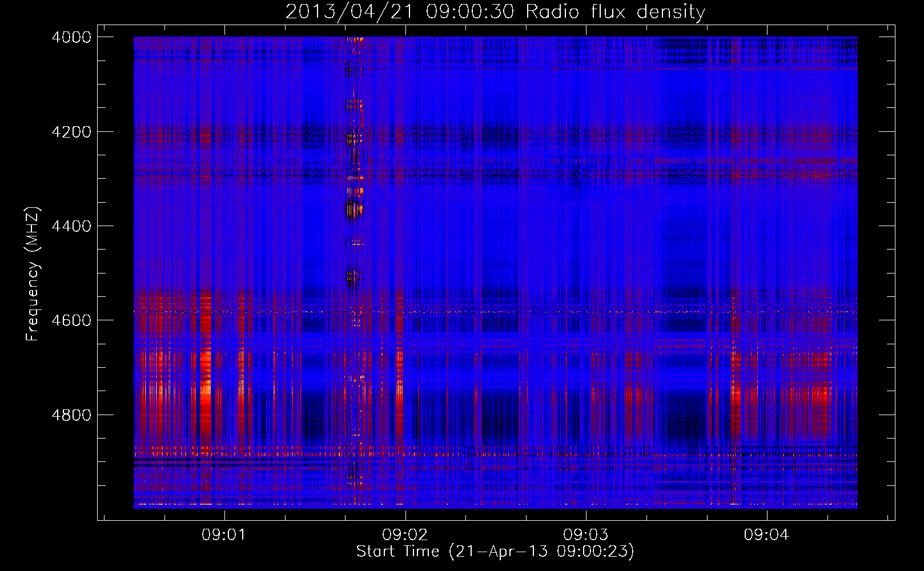Click the plot title "2013/04/21 09:00:30 Radio flux density"

[x=495, y=11]
